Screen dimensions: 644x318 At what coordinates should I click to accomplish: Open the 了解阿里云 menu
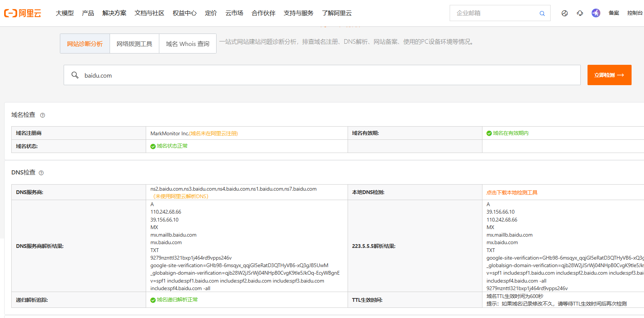(337, 13)
